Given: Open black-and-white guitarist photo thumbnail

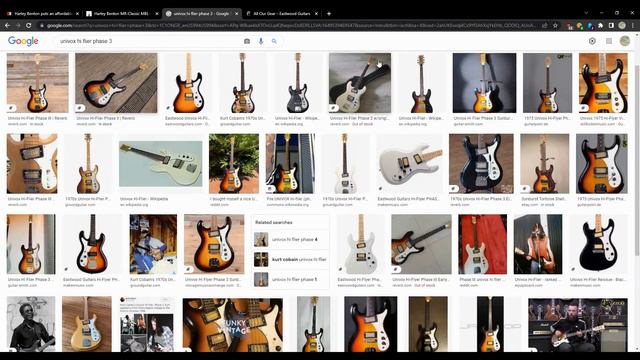Looking at the screenshot, I should coord(31,324).
